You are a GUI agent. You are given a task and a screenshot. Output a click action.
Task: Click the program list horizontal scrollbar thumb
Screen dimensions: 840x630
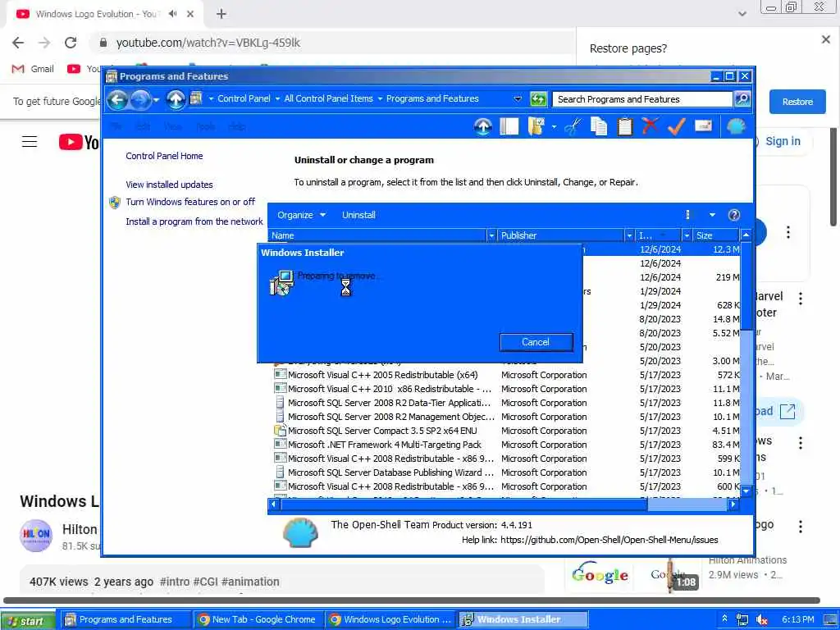[x=465, y=504]
